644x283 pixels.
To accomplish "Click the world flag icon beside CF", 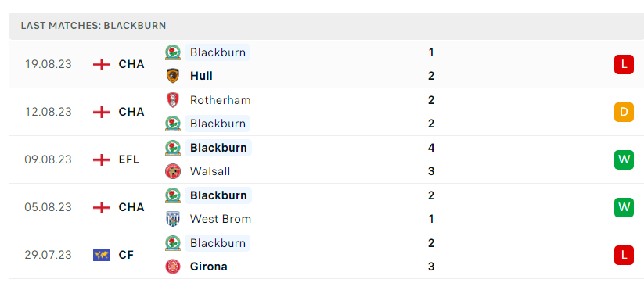I will pyautogui.click(x=102, y=255).
